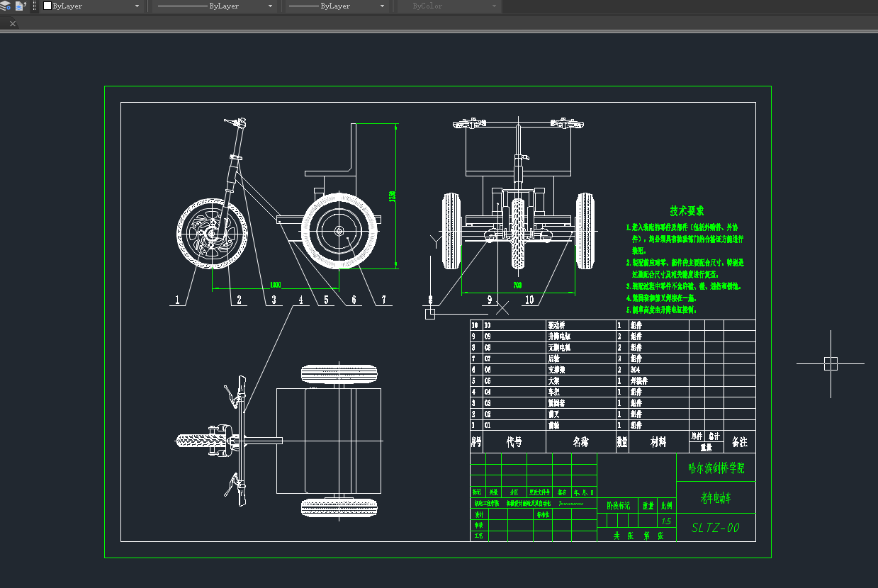Pick callout number 3 under the side view

click(273, 300)
